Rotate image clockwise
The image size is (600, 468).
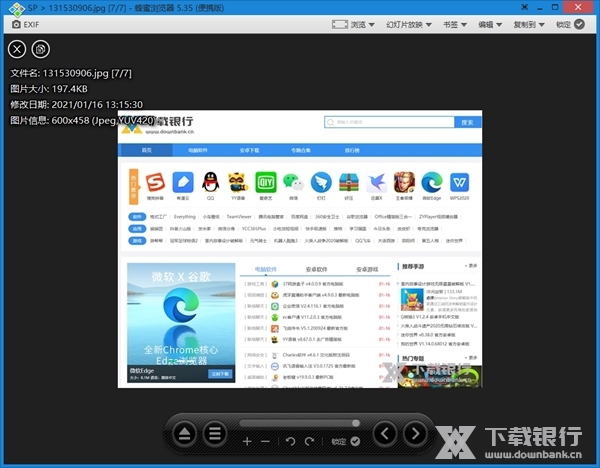tap(310, 441)
